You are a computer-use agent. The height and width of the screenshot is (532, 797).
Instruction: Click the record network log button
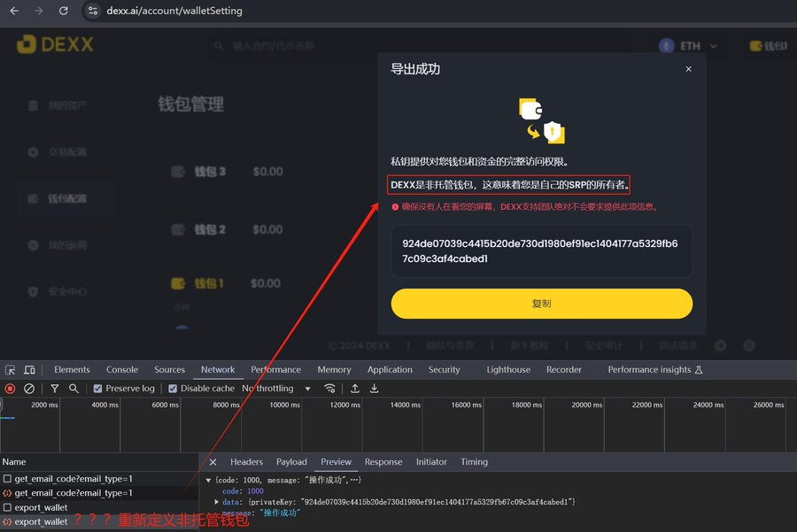coord(11,389)
